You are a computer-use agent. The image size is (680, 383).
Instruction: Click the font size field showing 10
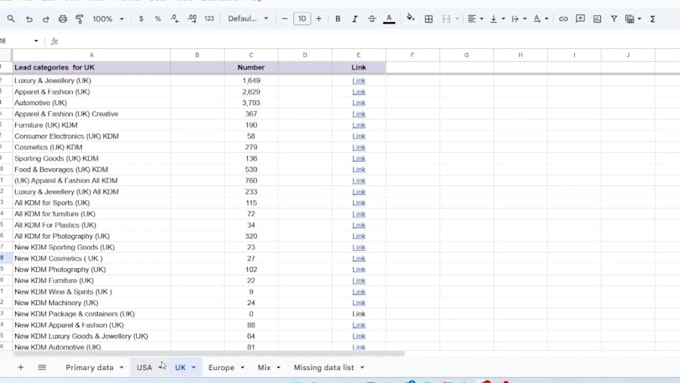pos(302,19)
